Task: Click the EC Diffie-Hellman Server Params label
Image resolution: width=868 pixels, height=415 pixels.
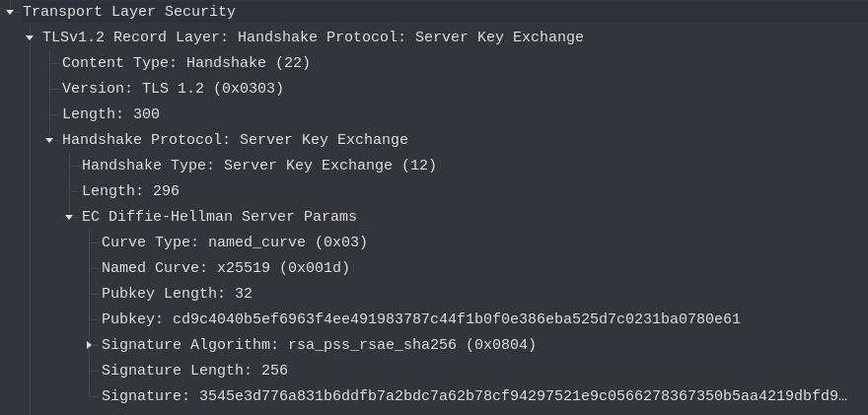Action: point(219,217)
